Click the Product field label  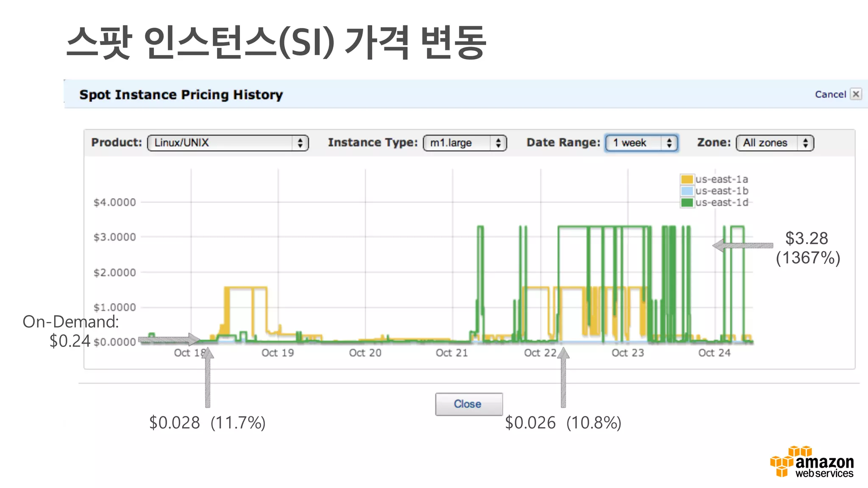tap(117, 142)
